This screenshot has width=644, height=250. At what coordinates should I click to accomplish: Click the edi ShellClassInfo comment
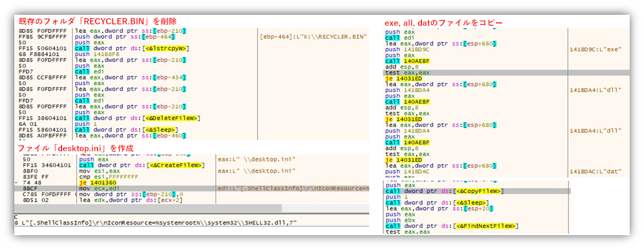292,188
